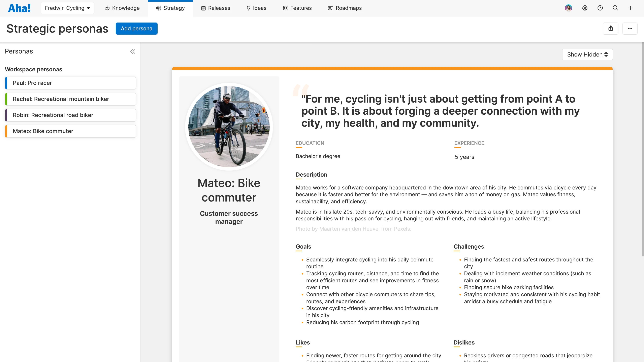Go to the Releases tab

pyautogui.click(x=216, y=8)
